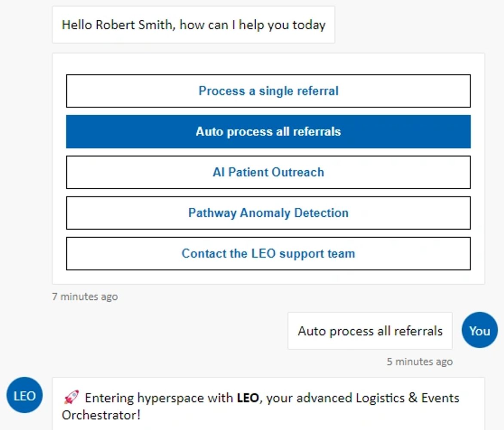Click the 7 minutes ago timestamp
Screen dimensions: 504x430
point(85,296)
